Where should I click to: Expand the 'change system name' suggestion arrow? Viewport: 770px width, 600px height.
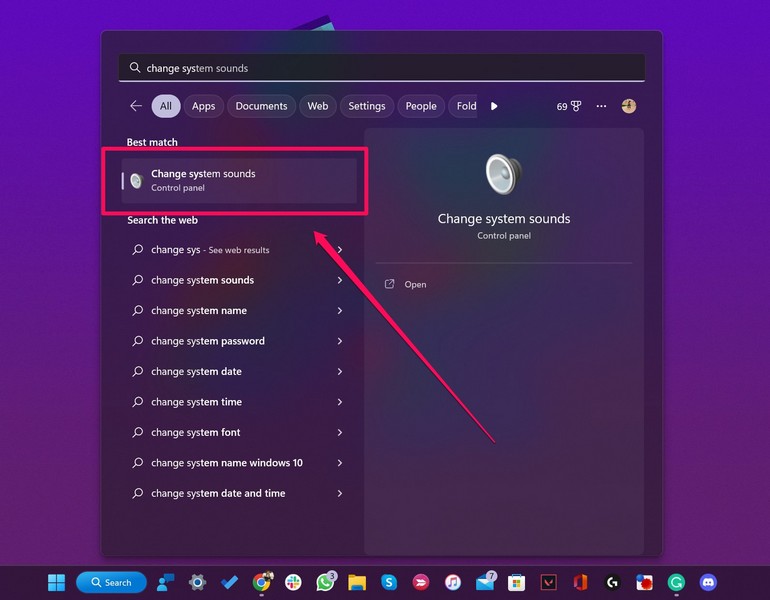[340, 311]
